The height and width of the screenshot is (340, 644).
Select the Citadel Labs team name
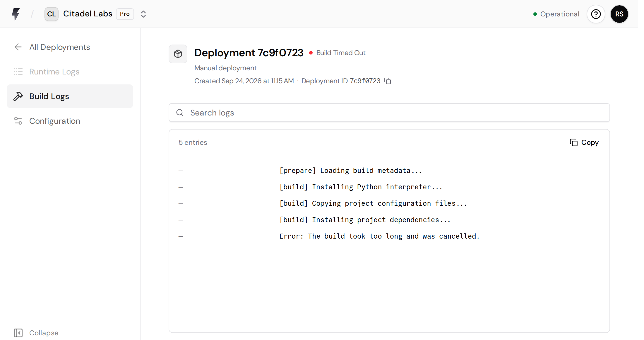pyautogui.click(x=88, y=14)
